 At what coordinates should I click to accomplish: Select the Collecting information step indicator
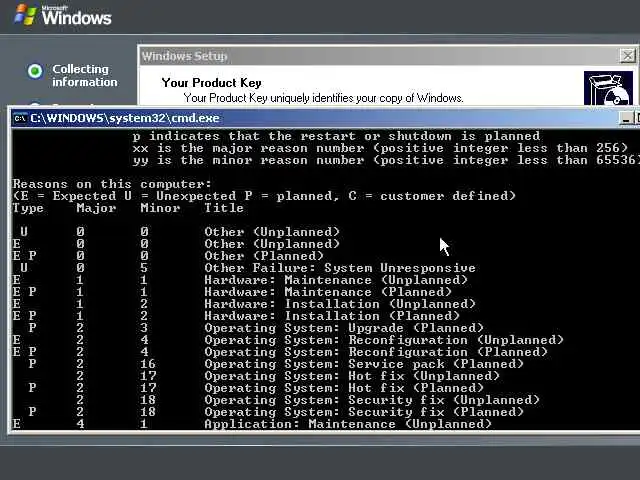click(35, 71)
